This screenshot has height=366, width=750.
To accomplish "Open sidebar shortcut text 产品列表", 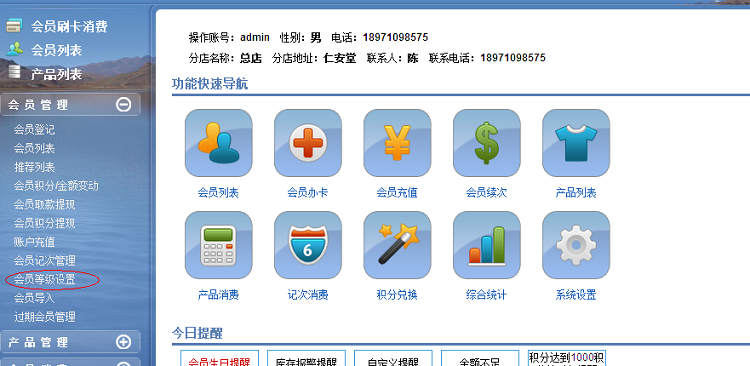I will coord(56,74).
